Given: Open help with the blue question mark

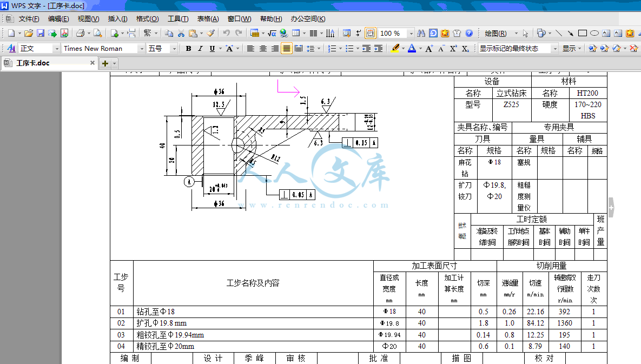Looking at the screenshot, I should click(x=470, y=33).
